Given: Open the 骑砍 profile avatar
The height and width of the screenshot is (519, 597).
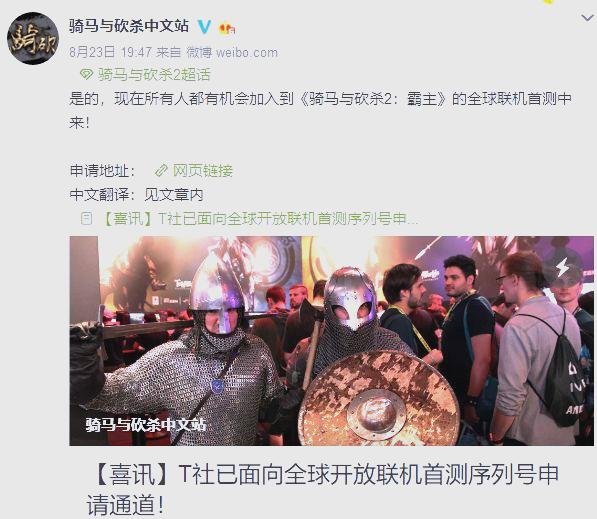Looking at the screenshot, I should click(x=33, y=38).
